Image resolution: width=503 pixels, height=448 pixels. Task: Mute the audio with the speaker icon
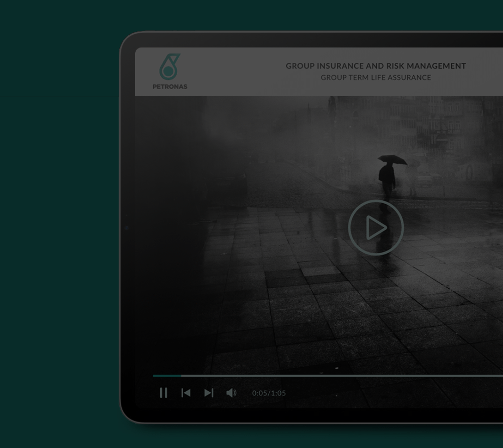point(231,393)
